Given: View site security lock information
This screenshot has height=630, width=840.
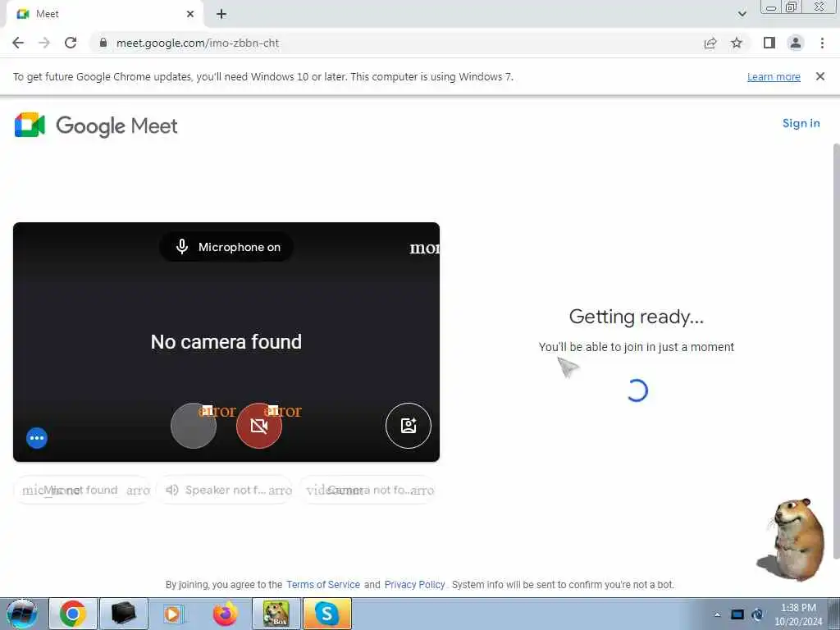Looking at the screenshot, I should [x=103, y=43].
